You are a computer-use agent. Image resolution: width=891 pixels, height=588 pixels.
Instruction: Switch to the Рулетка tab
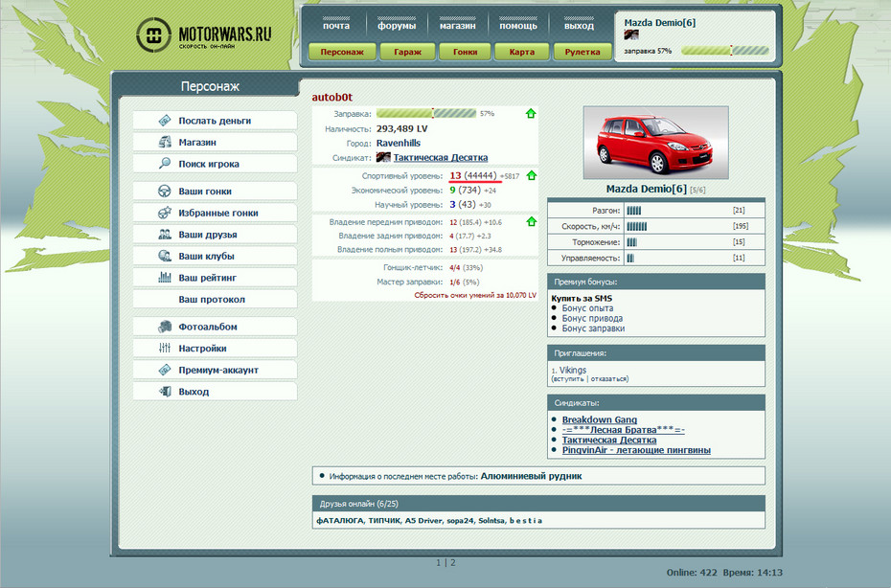coord(583,52)
